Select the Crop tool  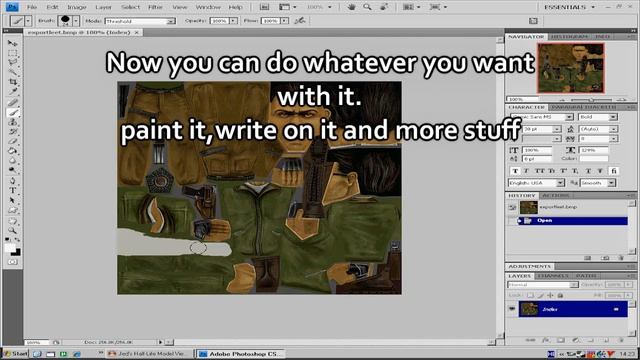(x=13, y=82)
